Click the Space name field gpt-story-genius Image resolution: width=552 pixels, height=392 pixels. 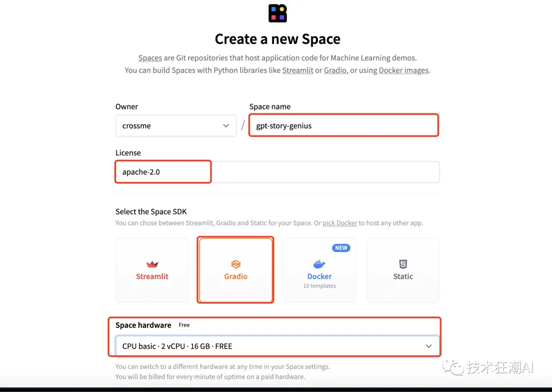click(343, 126)
